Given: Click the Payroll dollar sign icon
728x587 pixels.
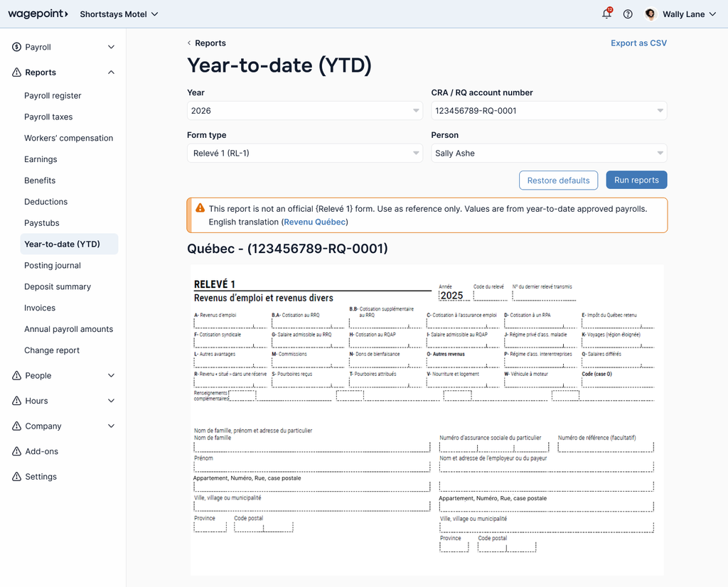Looking at the screenshot, I should 17,47.
